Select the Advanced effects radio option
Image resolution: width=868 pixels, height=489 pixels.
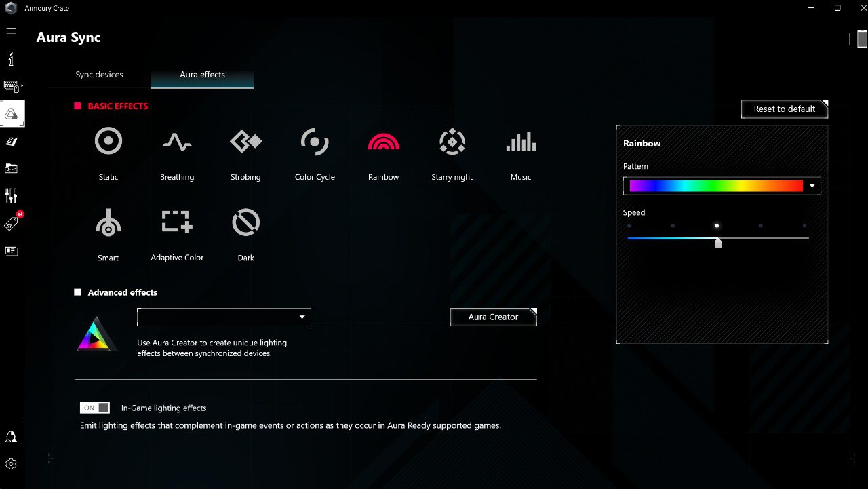[77, 292]
